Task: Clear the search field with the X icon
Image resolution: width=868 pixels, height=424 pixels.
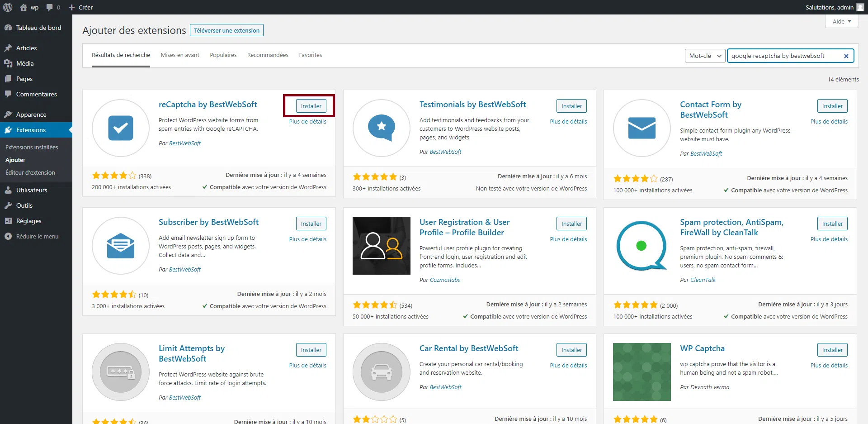Action: tap(846, 56)
